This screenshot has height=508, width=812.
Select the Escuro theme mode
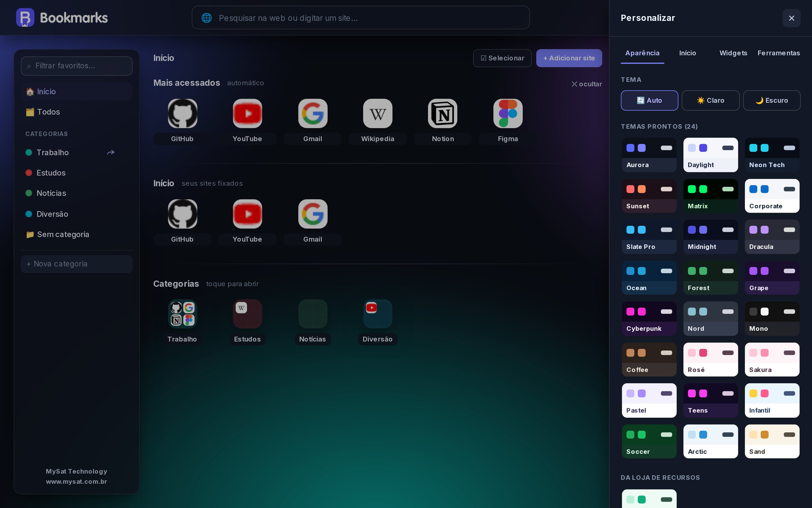[772, 100]
